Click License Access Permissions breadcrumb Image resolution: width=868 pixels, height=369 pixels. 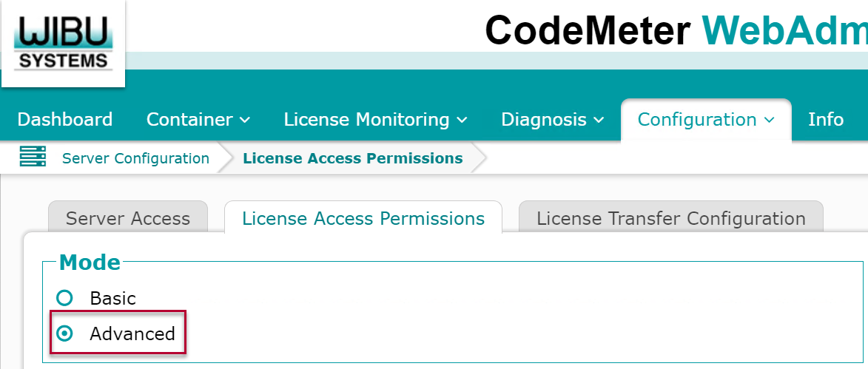click(353, 158)
